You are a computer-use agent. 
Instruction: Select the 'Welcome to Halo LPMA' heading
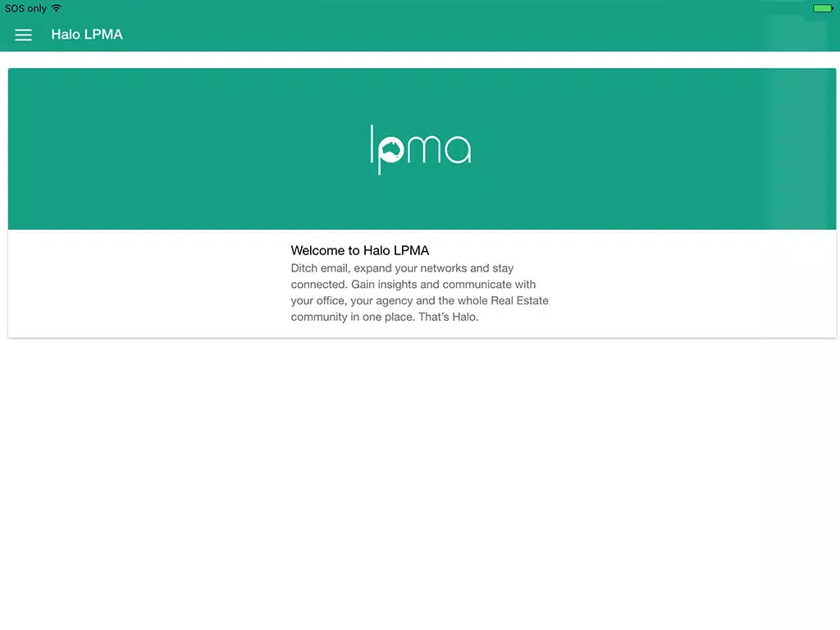click(359, 250)
